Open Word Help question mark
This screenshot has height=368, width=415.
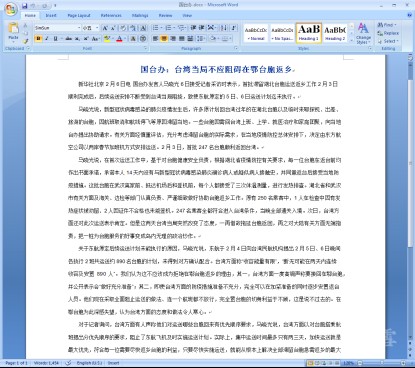click(409, 15)
